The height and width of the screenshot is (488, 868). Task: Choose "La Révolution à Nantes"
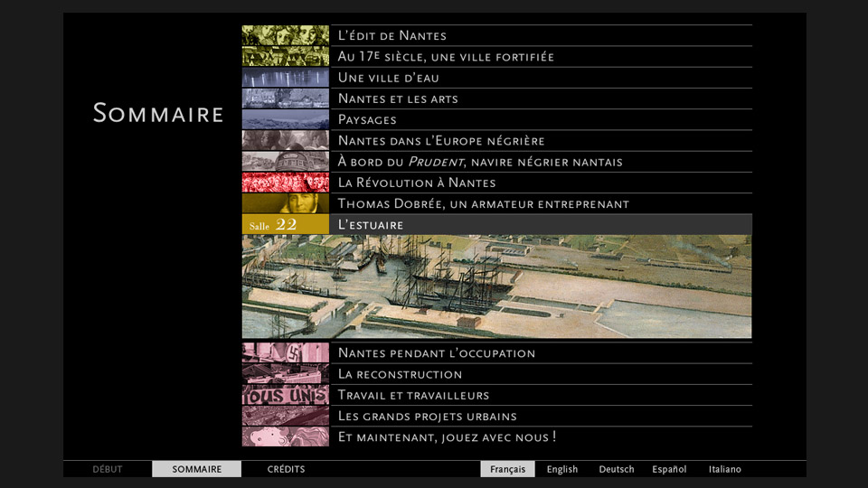click(x=541, y=183)
